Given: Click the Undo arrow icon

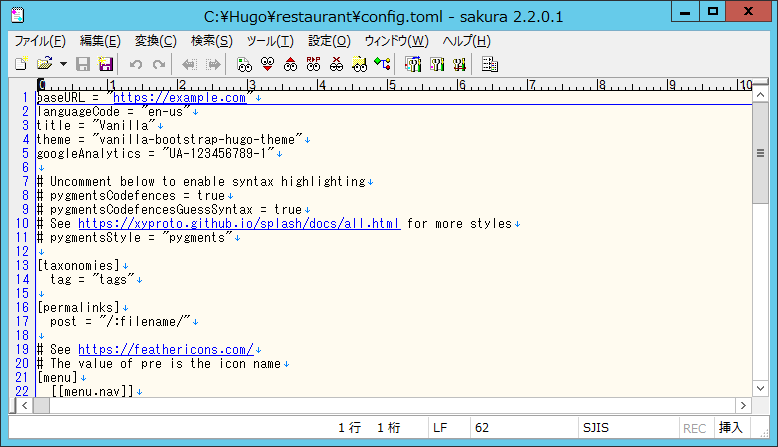Looking at the screenshot, I should pyautogui.click(x=135, y=64).
